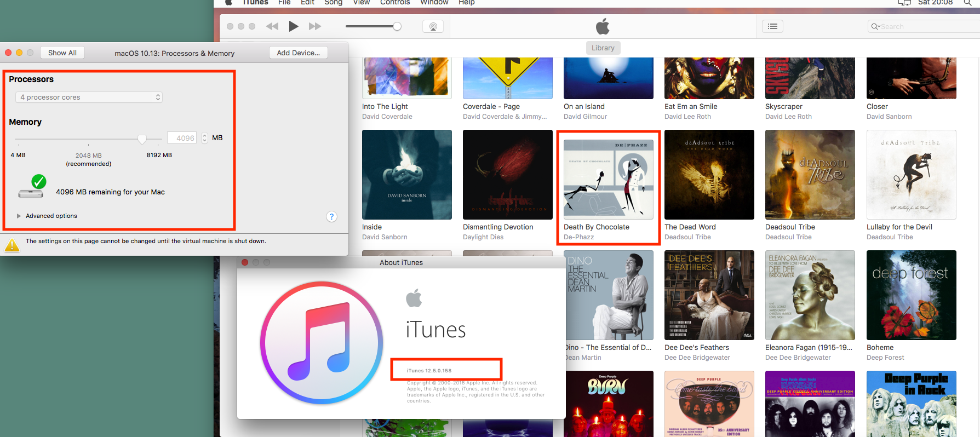Open Lullaby for the Devil album cover

coord(912,175)
